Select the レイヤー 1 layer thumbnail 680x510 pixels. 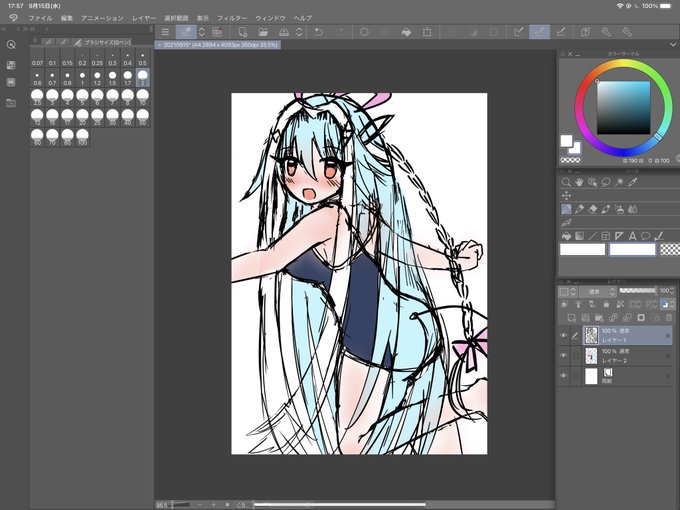coord(591,335)
